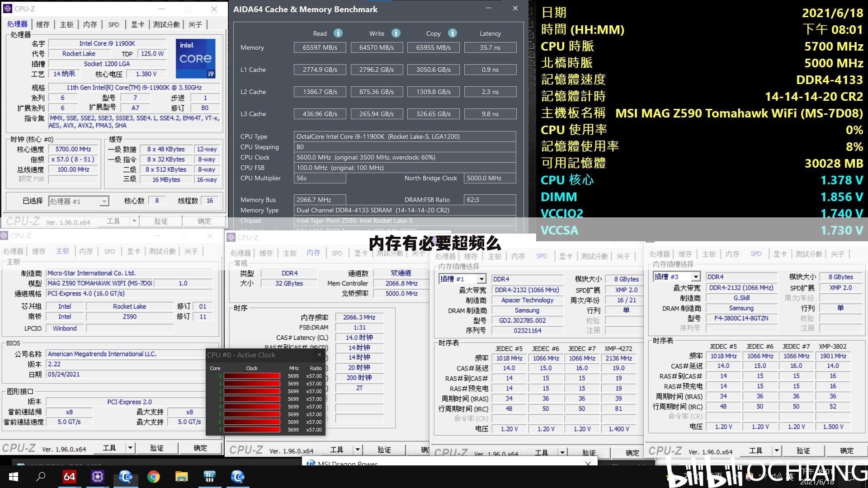Open the Copy benchmark info tooltip
Screen dimensions: 868x488
[453, 33]
